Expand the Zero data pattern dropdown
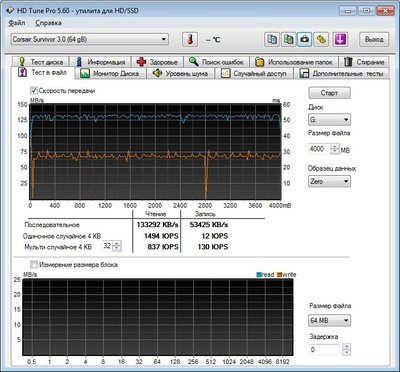 coord(329,181)
